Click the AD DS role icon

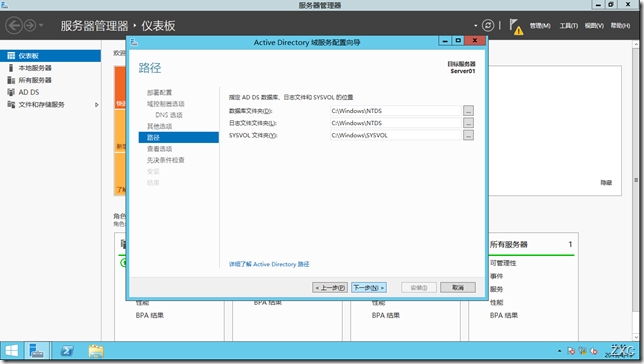(x=11, y=92)
